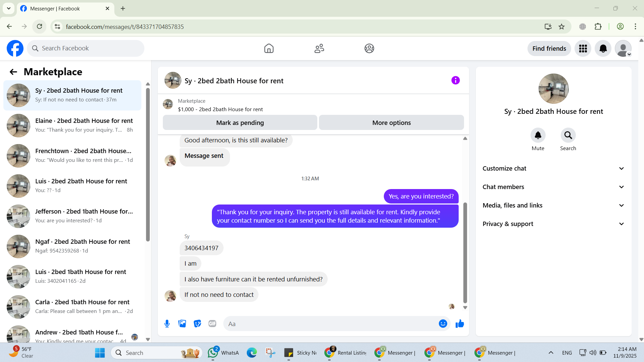
Task: Open the Facebook logo home link
Action: [15, 48]
